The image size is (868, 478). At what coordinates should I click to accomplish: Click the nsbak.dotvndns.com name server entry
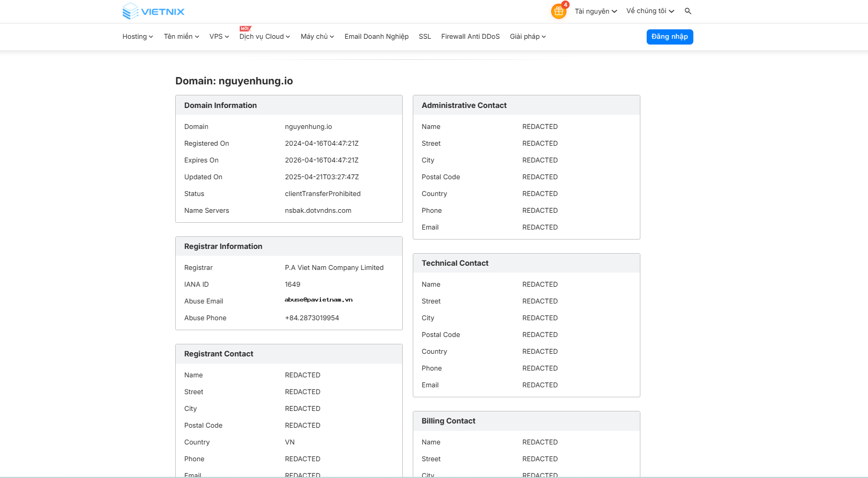(x=317, y=210)
